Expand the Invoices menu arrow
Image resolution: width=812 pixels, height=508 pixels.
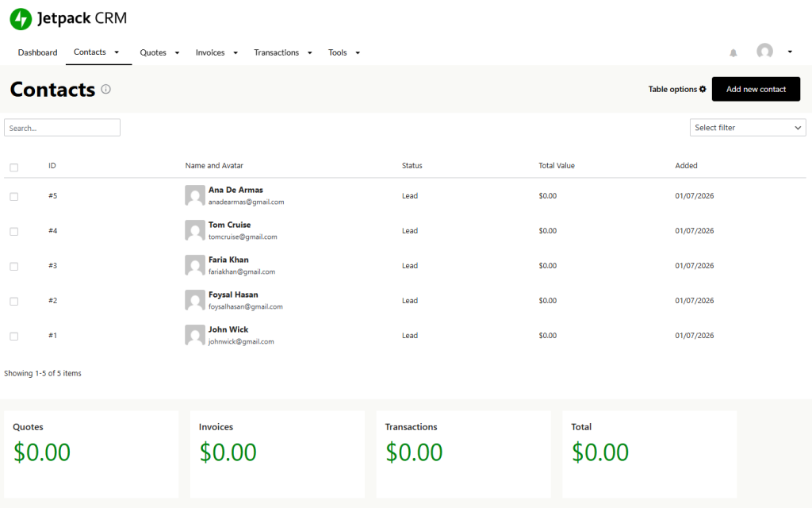[x=236, y=53]
